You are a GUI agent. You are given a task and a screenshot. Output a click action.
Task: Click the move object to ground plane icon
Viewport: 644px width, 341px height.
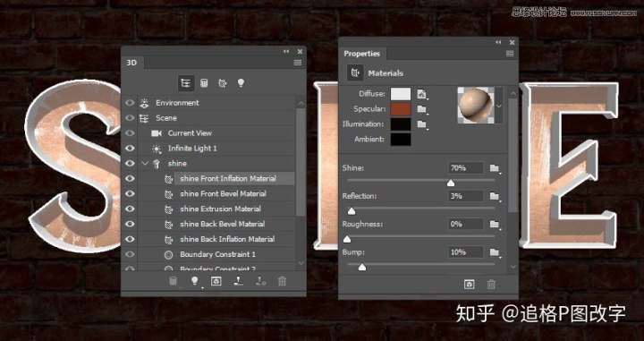pos(239,281)
